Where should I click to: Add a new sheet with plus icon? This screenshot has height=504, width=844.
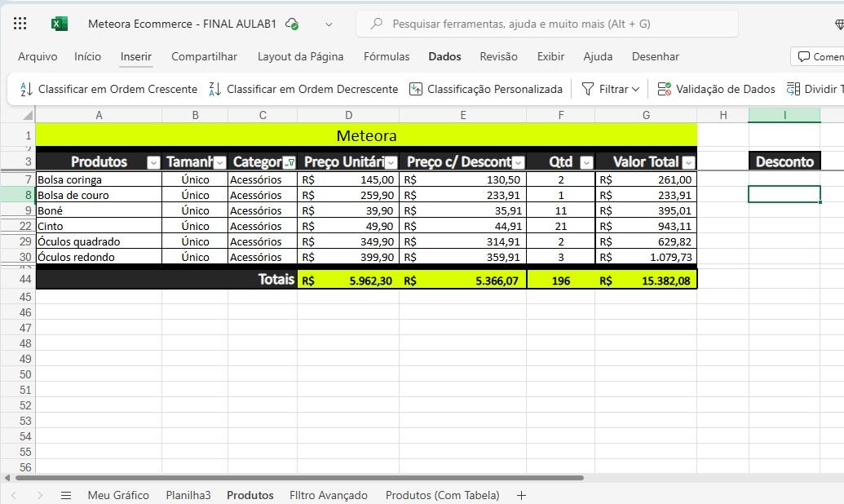(521, 495)
